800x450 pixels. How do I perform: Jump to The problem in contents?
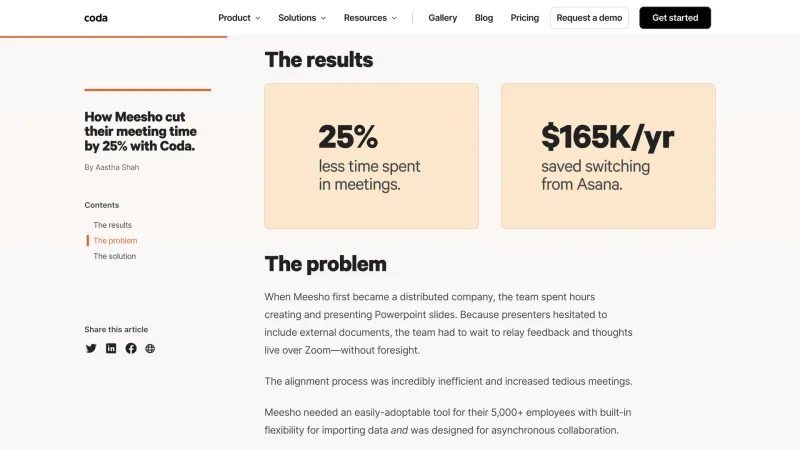[115, 241]
